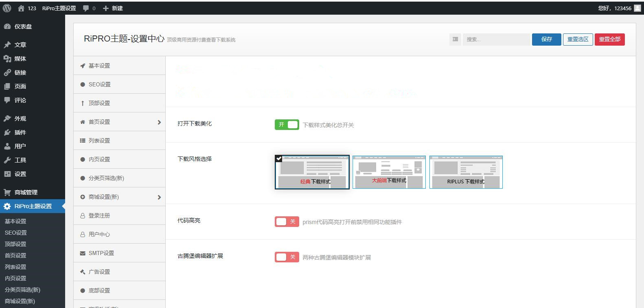Click user avatar next to 123456

click(x=637, y=8)
